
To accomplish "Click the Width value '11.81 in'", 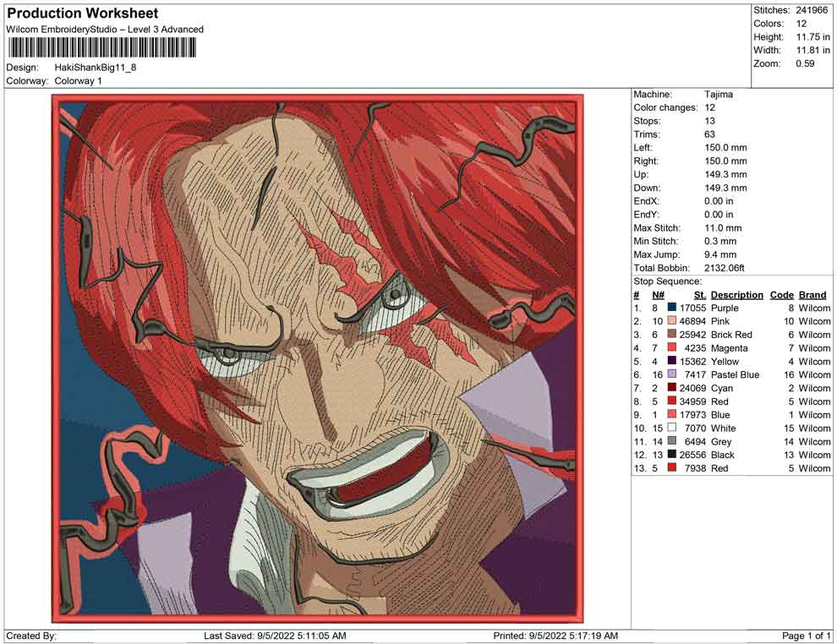I will click(x=813, y=50).
